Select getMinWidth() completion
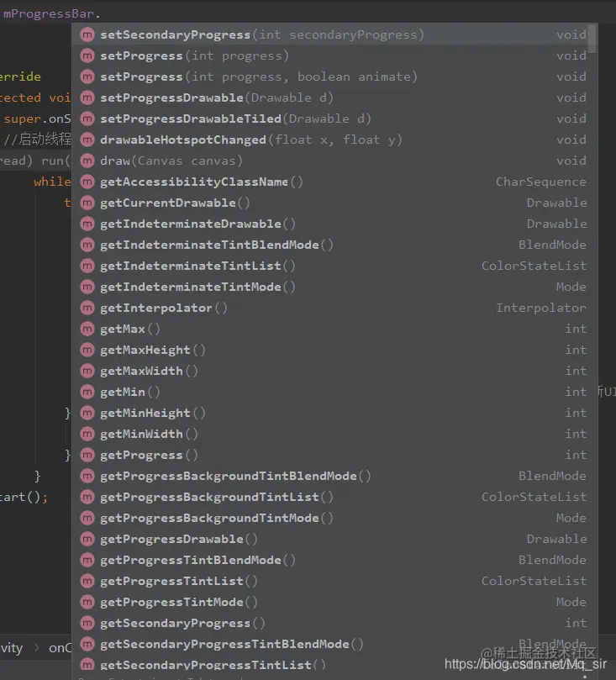The image size is (616, 680). [333, 434]
